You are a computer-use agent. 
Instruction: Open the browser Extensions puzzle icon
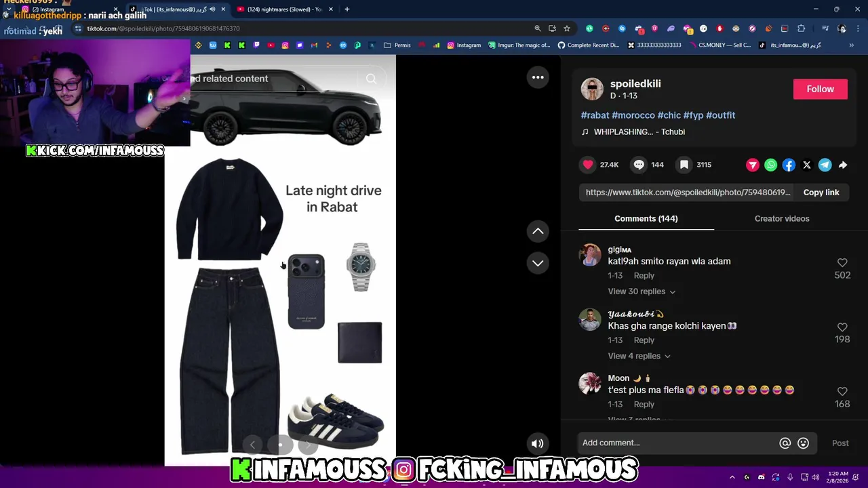(x=801, y=28)
